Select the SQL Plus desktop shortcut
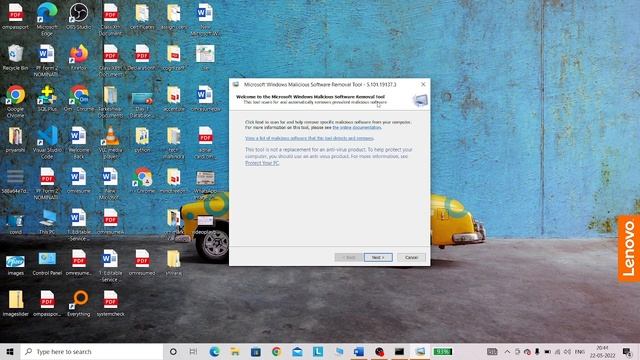 pyautogui.click(x=47, y=98)
